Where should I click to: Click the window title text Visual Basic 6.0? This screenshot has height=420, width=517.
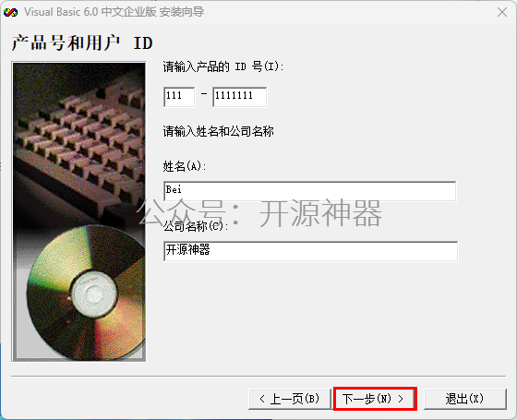pos(61,12)
